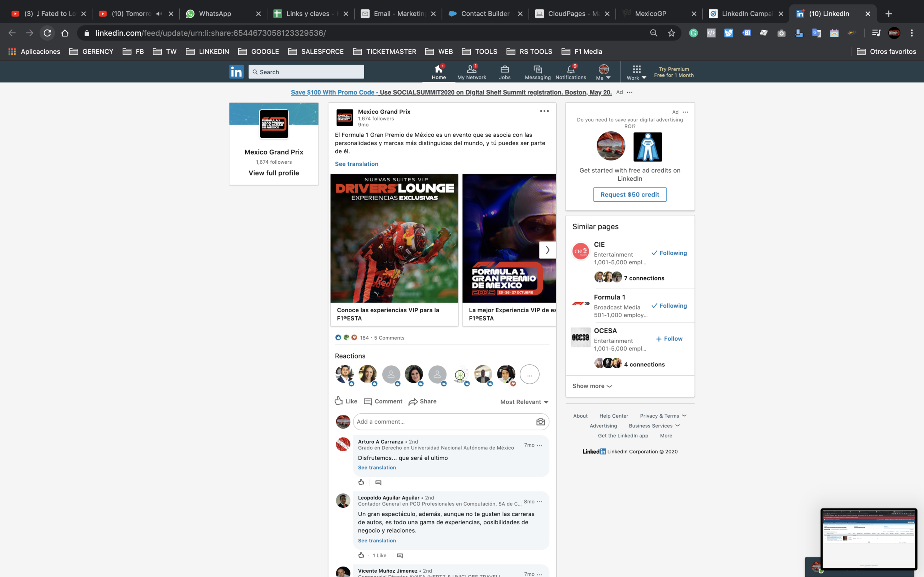Open the Messaging icon in LinkedIn navbar

coord(537,70)
